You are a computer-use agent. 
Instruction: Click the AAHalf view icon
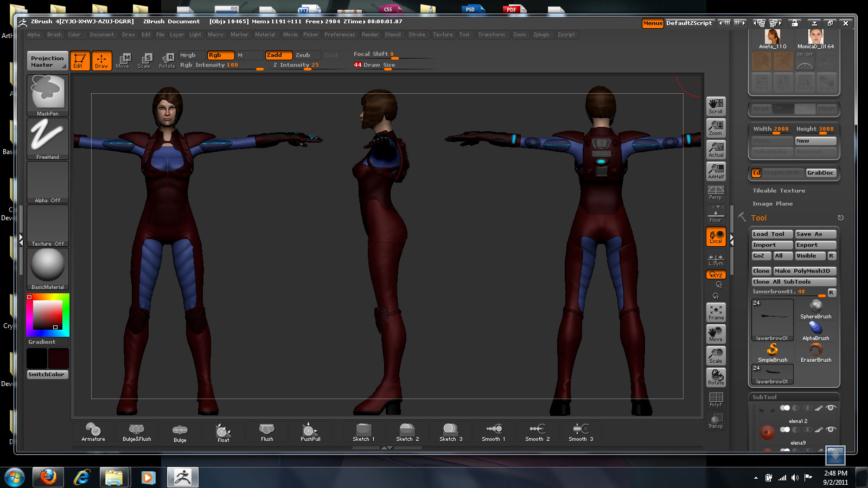[716, 171]
